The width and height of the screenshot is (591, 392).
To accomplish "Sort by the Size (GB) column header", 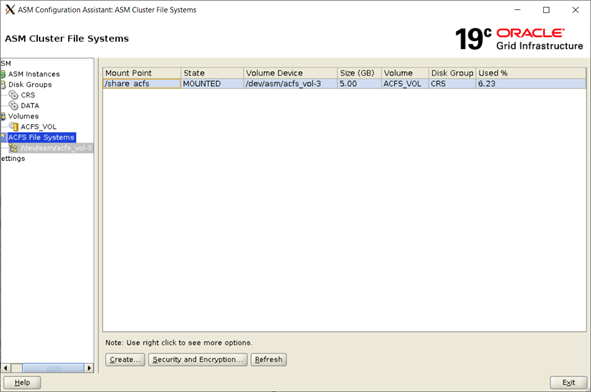I will tap(360, 73).
